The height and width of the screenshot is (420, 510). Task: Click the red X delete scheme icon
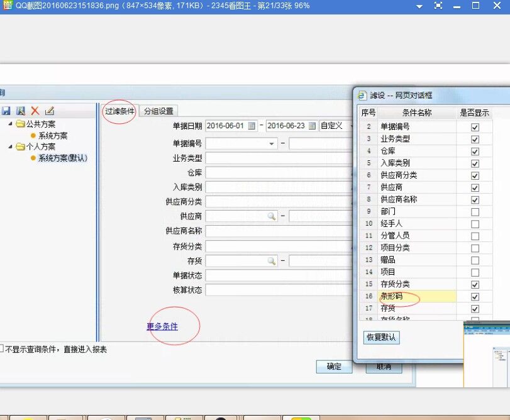[35, 111]
